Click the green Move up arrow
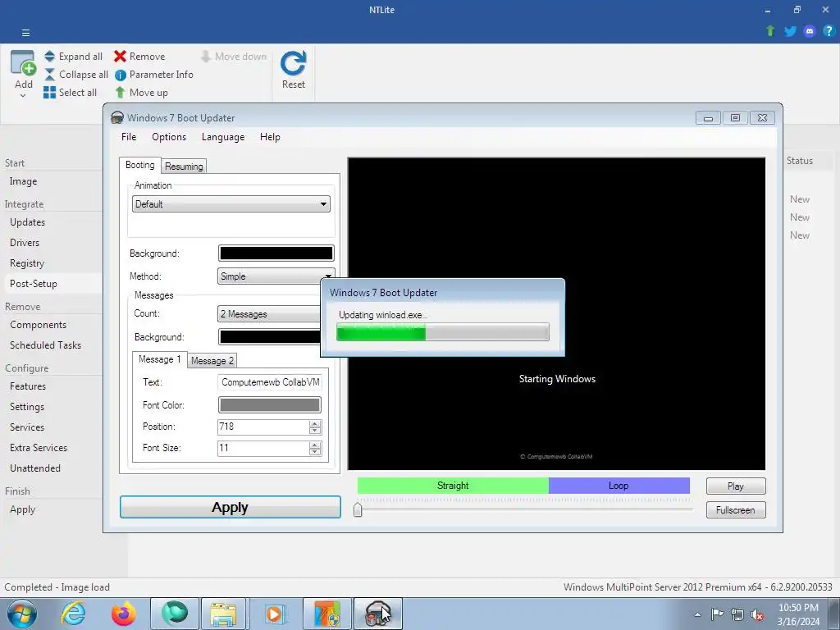The height and width of the screenshot is (630, 840). [x=120, y=92]
